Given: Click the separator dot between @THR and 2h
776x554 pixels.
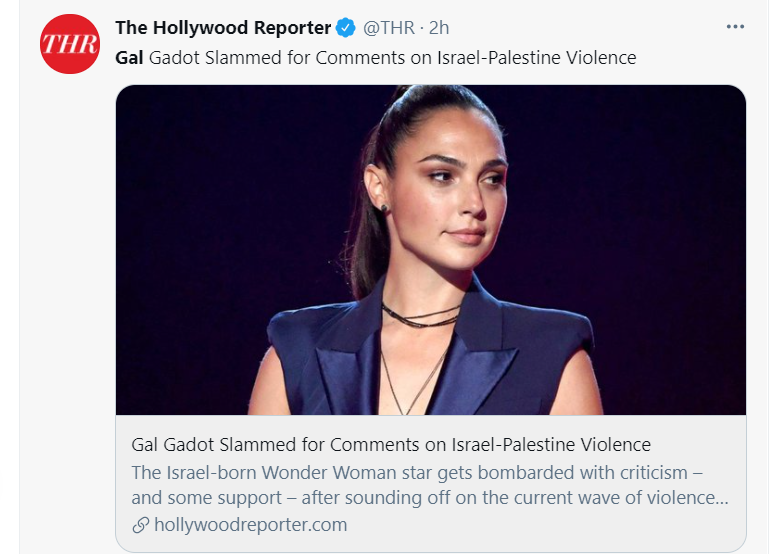Looking at the screenshot, I should pyautogui.click(x=422, y=29).
